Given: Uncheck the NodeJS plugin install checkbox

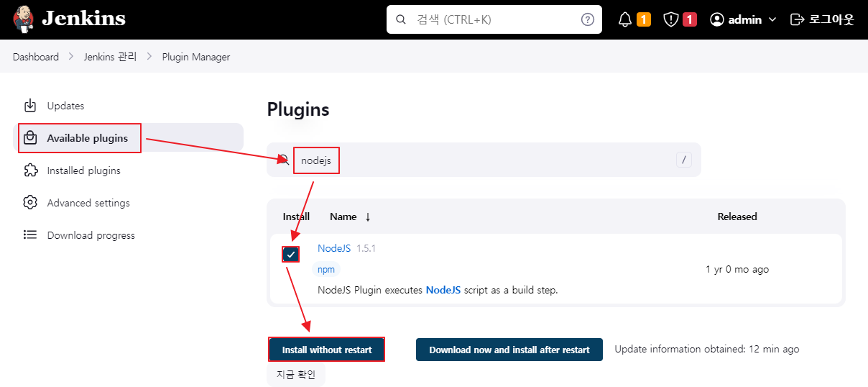Looking at the screenshot, I should coord(290,254).
